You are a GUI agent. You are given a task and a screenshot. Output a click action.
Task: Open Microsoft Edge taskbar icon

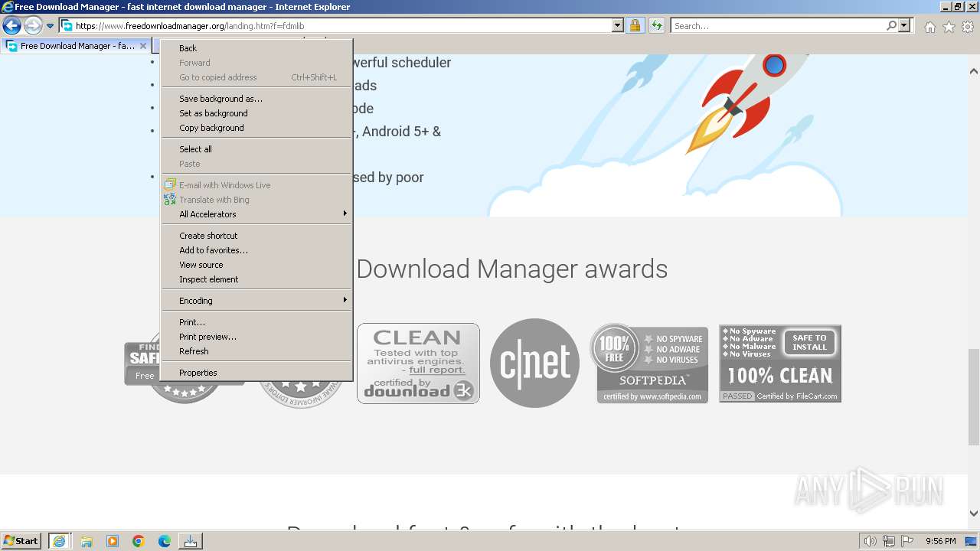click(165, 541)
